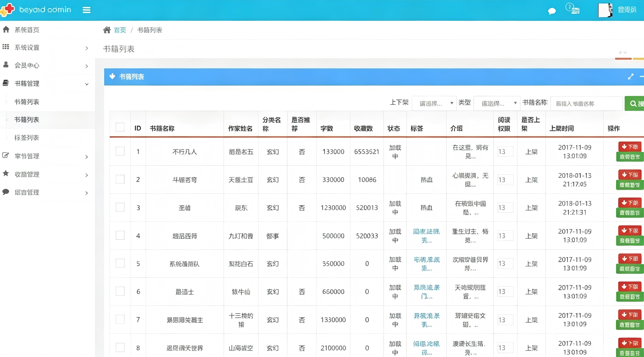Tick the checkbox for book 不行几人
Screen dimensions: 644x357
pos(120,151)
